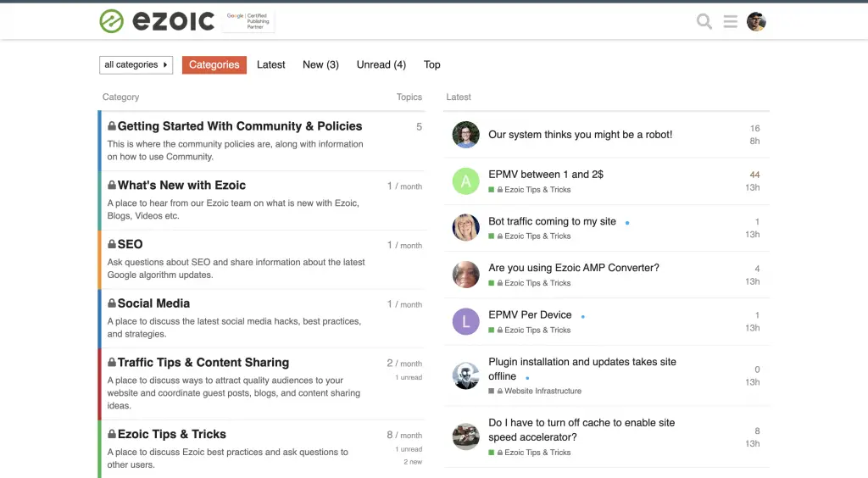The width and height of the screenshot is (868, 478).
Task: Open the Ezoic Tips & Tricks category heading
Action: point(171,434)
